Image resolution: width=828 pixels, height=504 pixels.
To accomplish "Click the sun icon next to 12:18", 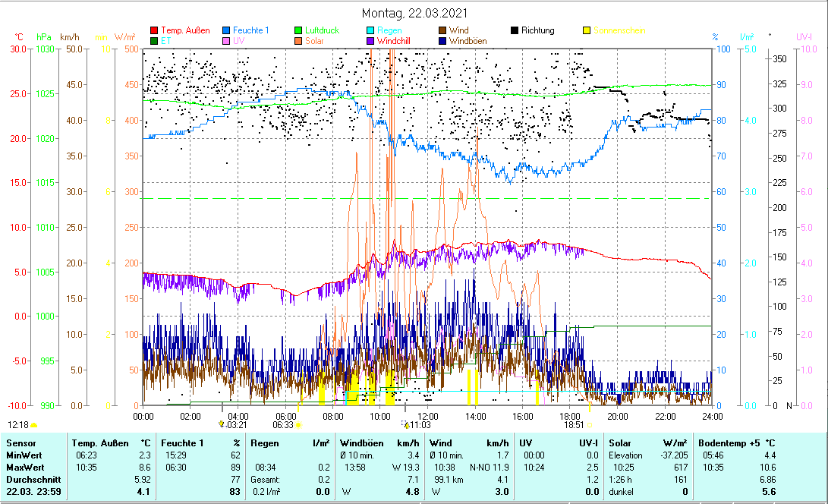I will point(34,426).
